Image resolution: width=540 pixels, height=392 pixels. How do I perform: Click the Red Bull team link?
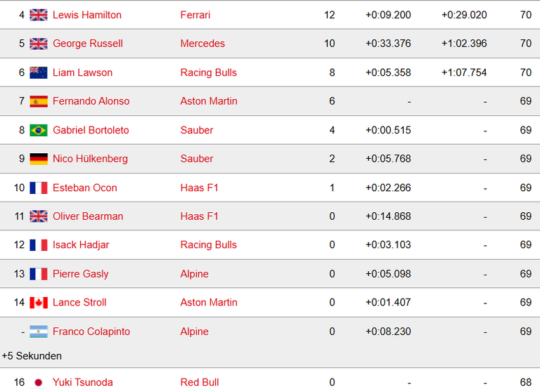pyautogui.click(x=200, y=382)
